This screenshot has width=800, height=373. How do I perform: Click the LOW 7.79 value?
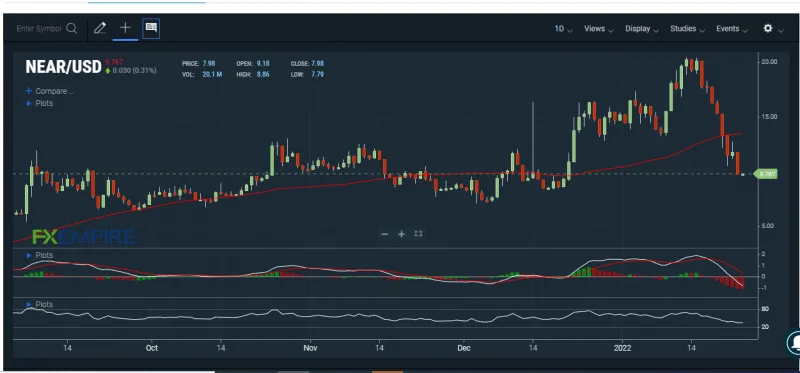[317, 74]
